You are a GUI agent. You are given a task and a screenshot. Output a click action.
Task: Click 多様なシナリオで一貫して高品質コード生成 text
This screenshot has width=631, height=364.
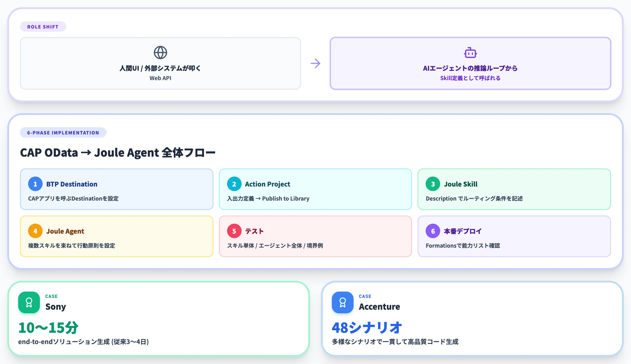pos(395,342)
